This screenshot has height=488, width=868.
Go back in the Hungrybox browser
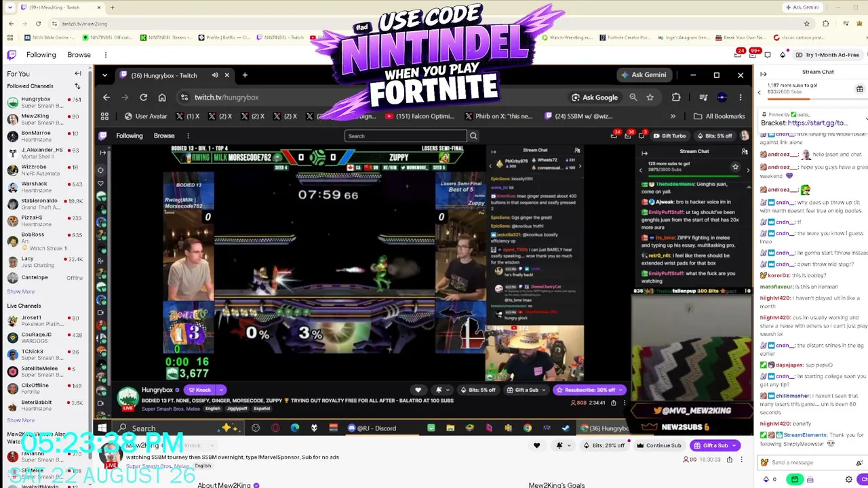106,97
